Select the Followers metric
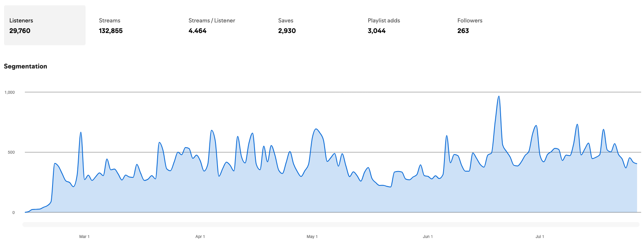644x249 pixels. 493,25
